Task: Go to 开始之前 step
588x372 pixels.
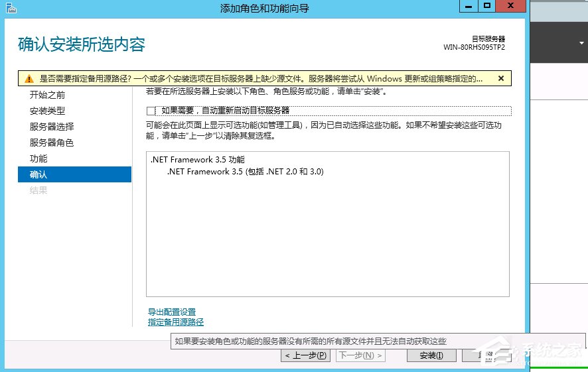Action: tap(47, 95)
